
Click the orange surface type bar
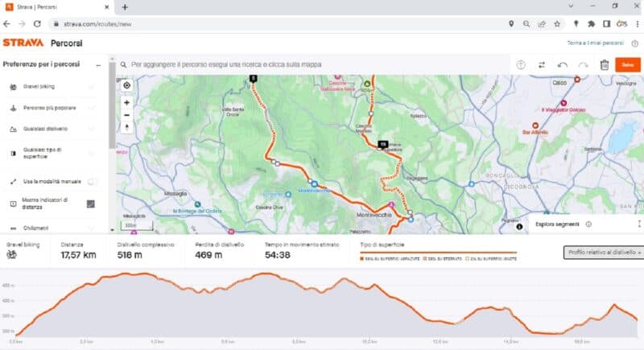pyautogui.click(x=438, y=253)
